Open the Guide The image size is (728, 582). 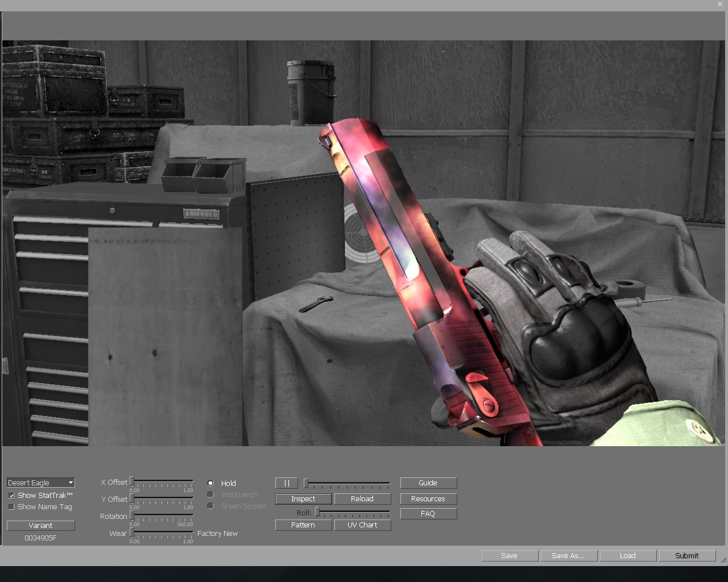[428, 483]
